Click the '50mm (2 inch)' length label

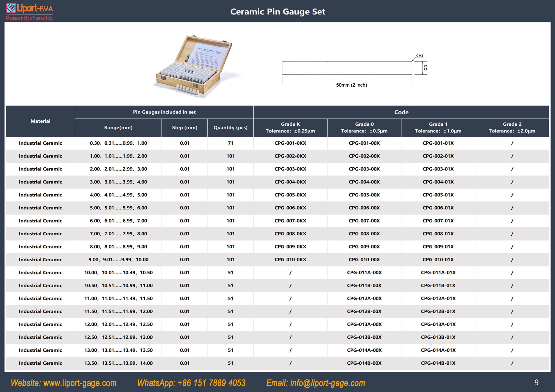click(x=351, y=85)
